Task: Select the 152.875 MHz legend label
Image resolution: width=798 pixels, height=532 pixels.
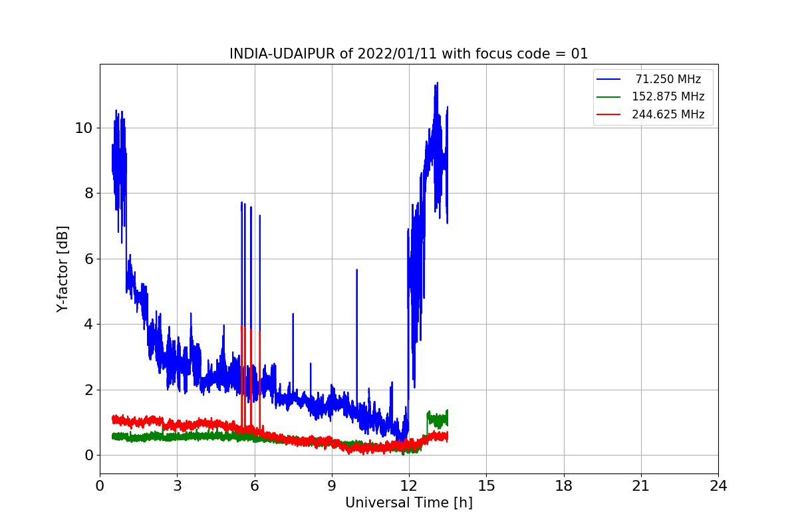Action: point(668,96)
